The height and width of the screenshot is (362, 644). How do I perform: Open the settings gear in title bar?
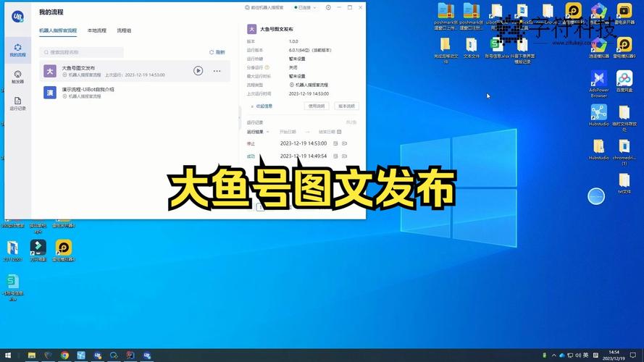pyautogui.click(x=328, y=7)
